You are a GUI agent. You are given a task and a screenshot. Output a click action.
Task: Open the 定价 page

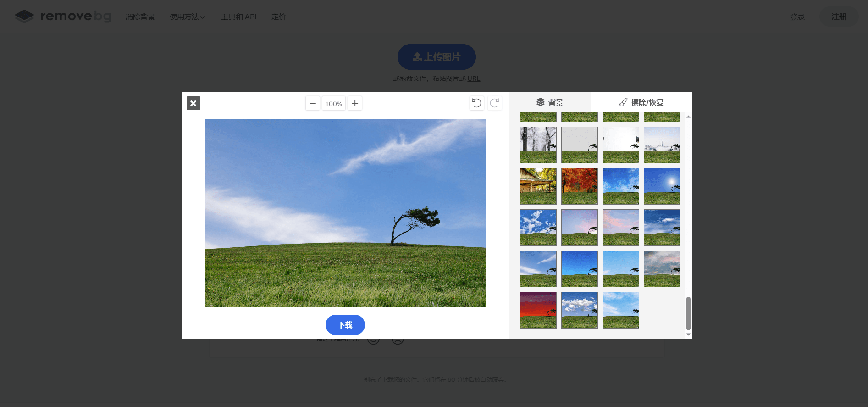tap(278, 17)
